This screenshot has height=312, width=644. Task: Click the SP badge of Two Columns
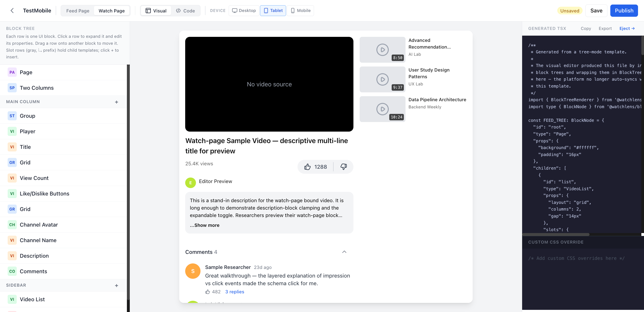pyautogui.click(x=12, y=88)
